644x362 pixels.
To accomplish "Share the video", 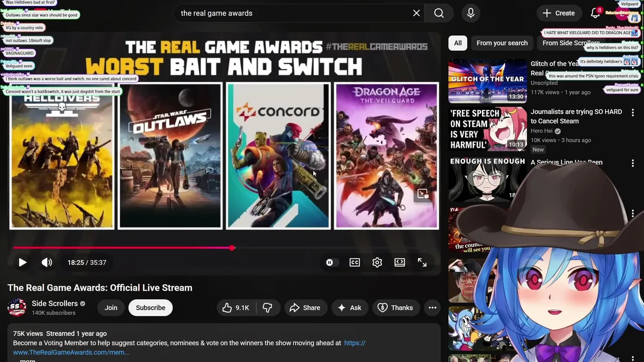I will click(305, 308).
